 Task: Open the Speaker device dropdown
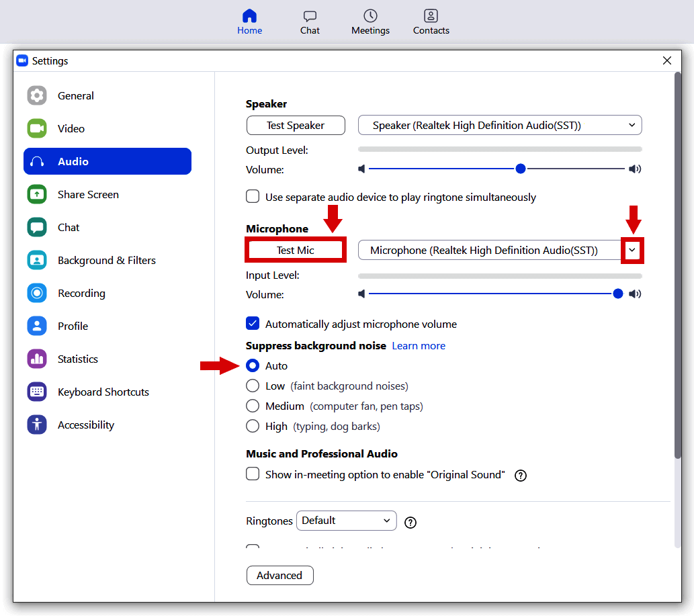(632, 125)
